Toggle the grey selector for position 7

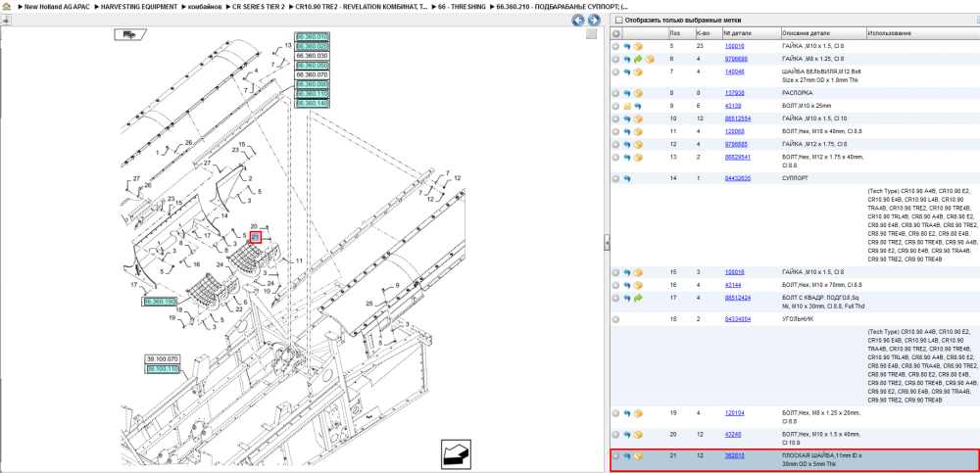coord(615,71)
